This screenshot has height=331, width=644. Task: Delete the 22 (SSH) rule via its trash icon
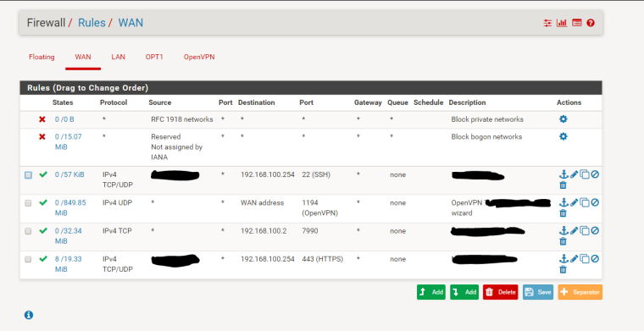tap(563, 185)
